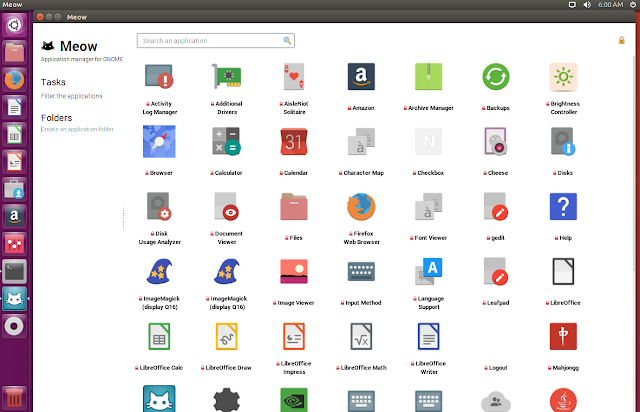Screen dimensions: 640x412
Task: Open Trash in the Ubuntu launcher
Action: pos(14,398)
